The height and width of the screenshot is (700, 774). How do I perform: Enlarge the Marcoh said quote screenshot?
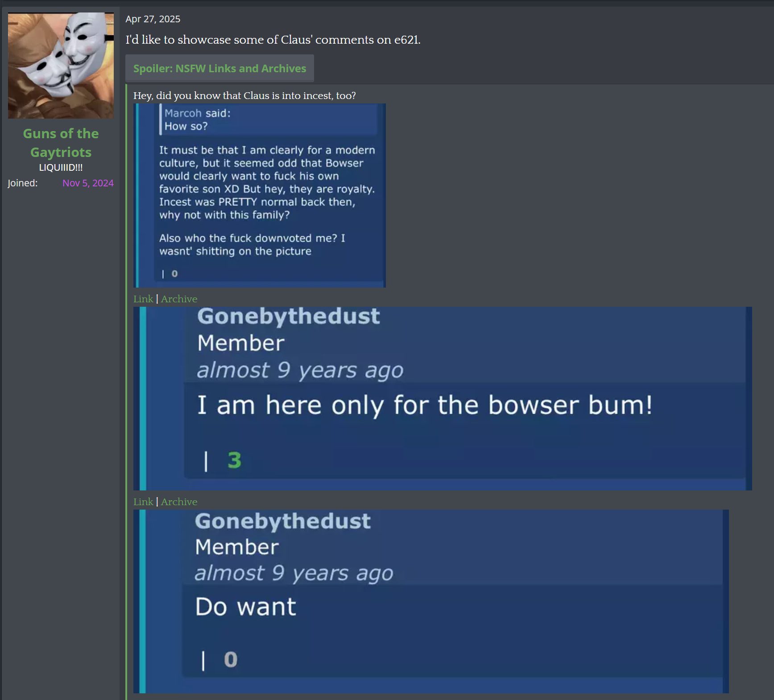pos(260,195)
